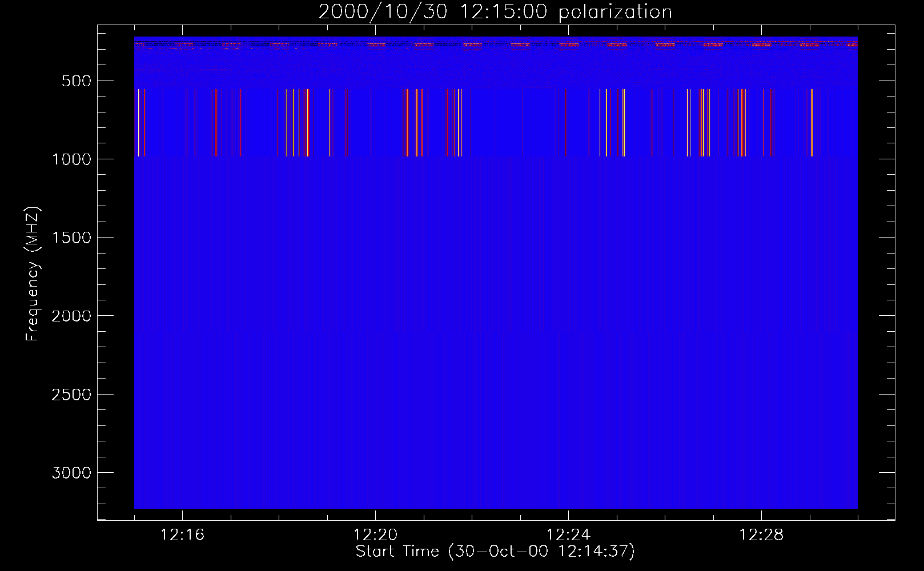The image size is (924, 571).
Task: Click the 12:20 time tick label
Action: click(375, 535)
